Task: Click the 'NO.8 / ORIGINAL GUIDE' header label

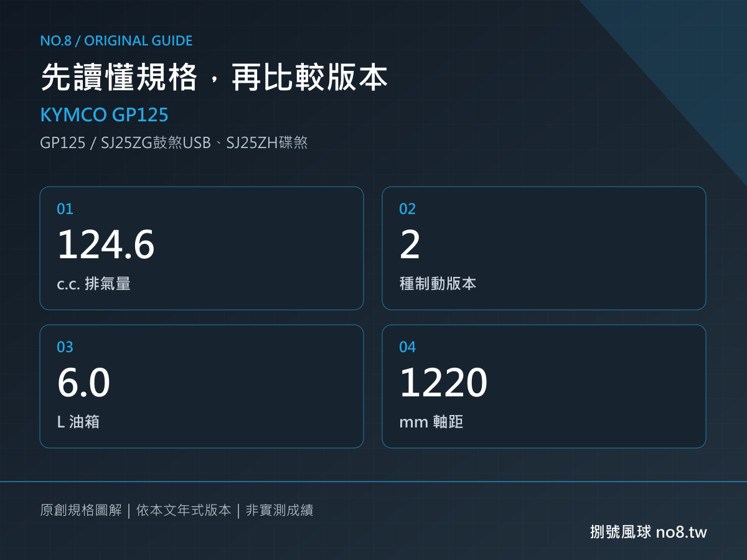Action: [x=116, y=41]
